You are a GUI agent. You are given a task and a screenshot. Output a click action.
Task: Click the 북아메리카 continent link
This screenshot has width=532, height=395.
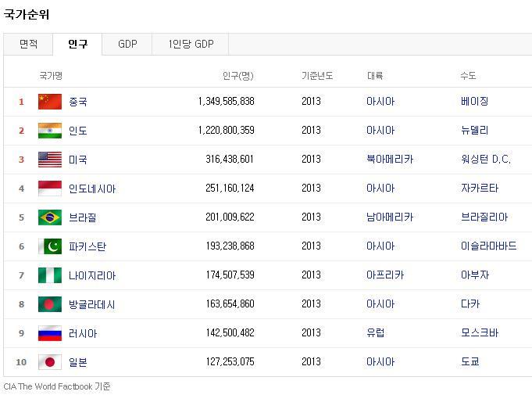coord(390,159)
